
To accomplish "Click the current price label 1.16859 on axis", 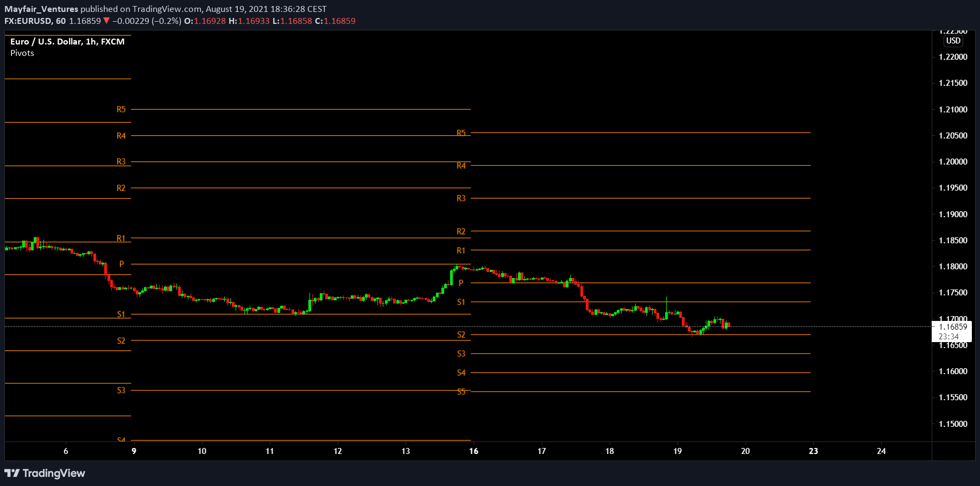I will [x=953, y=327].
